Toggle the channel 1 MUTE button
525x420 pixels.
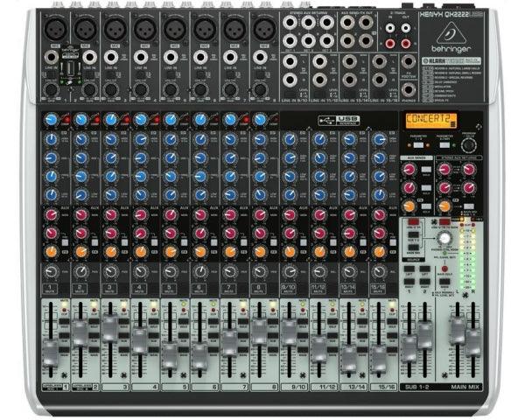pos(50,289)
